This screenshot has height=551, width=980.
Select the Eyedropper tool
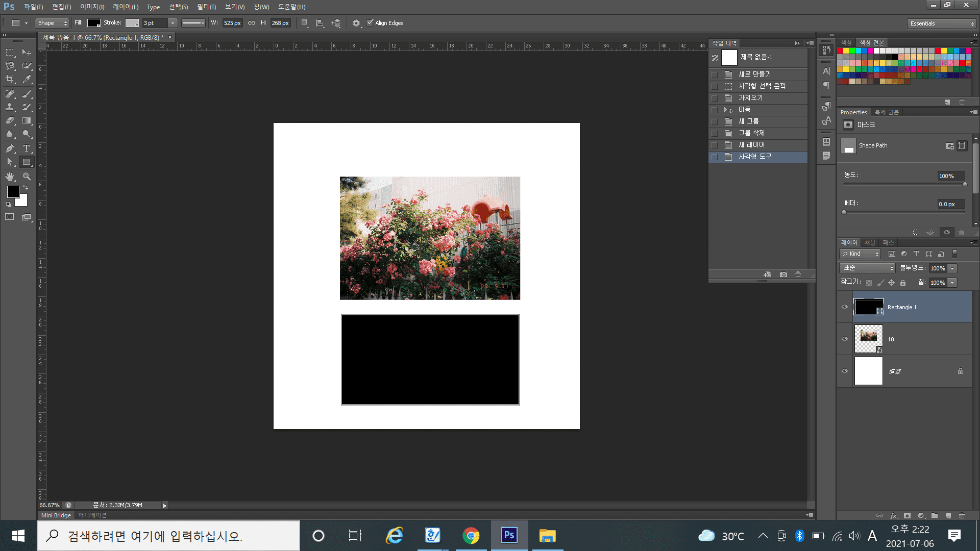click(x=27, y=80)
